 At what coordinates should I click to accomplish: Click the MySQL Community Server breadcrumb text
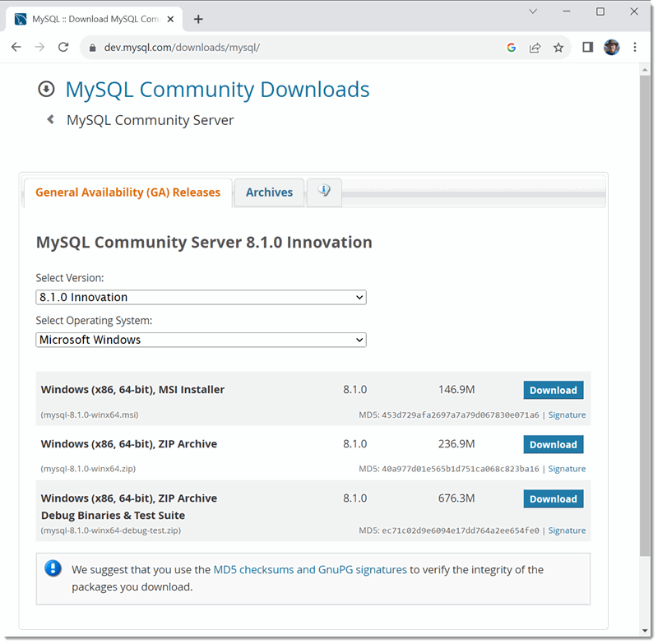[x=151, y=120]
